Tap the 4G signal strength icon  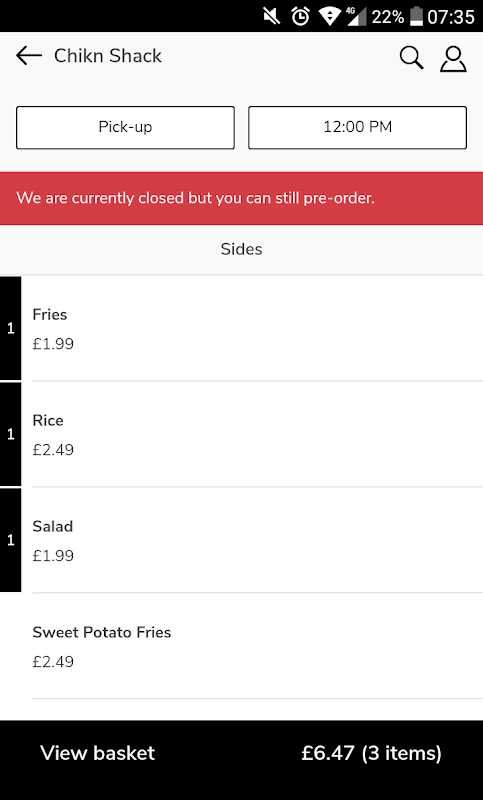click(357, 17)
